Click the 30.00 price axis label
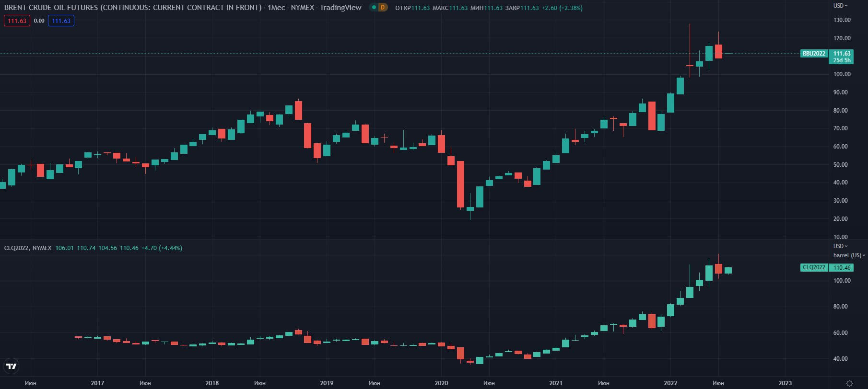Screen dimensions: 868x389 [842, 201]
